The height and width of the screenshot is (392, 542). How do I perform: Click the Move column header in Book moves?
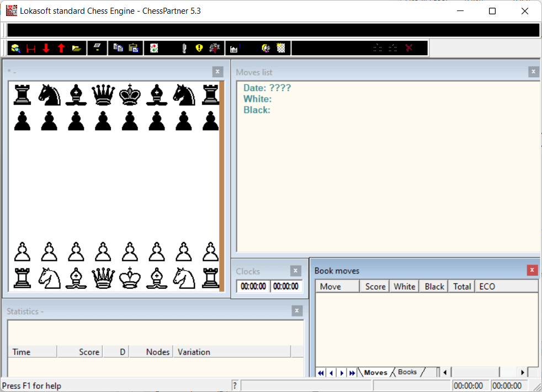[x=337, y=286]
